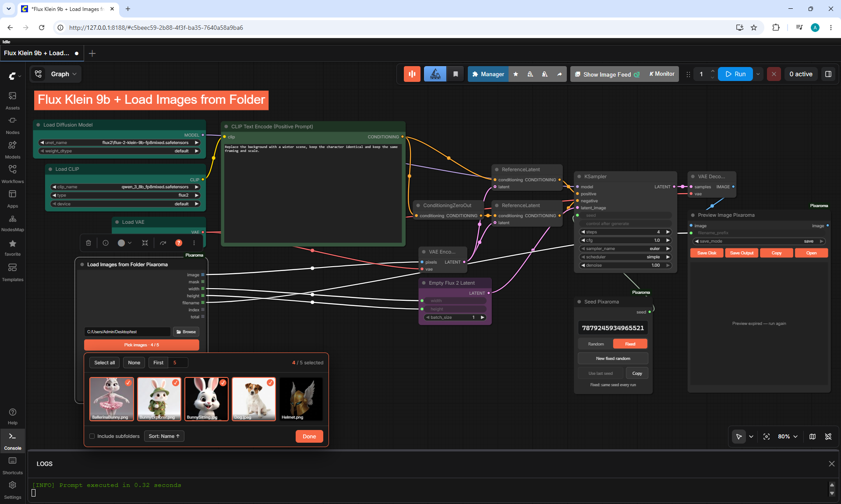
Task: Expand the Run options dropdown arrow
Action: (x=758, y=74)
